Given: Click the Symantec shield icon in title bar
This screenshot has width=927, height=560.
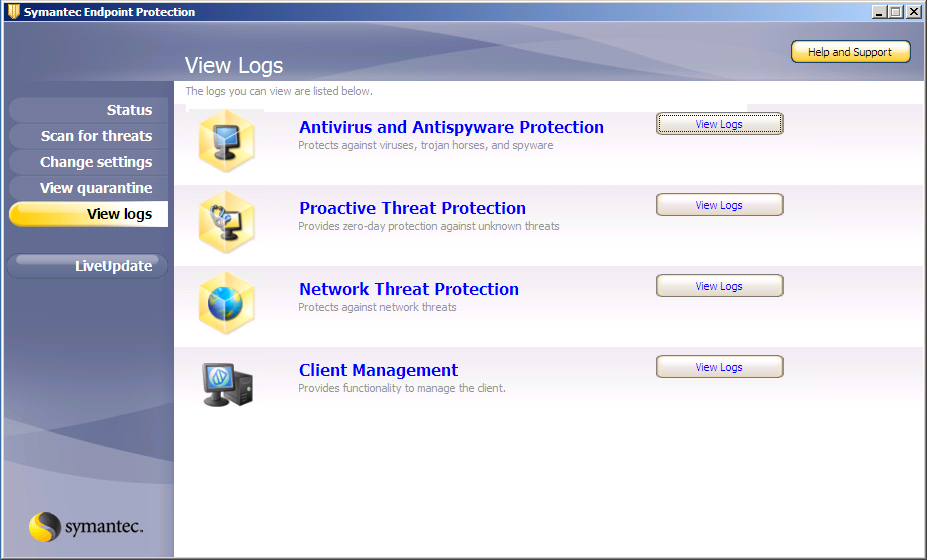Looking at the screenshot, I should tap(14, 12).
